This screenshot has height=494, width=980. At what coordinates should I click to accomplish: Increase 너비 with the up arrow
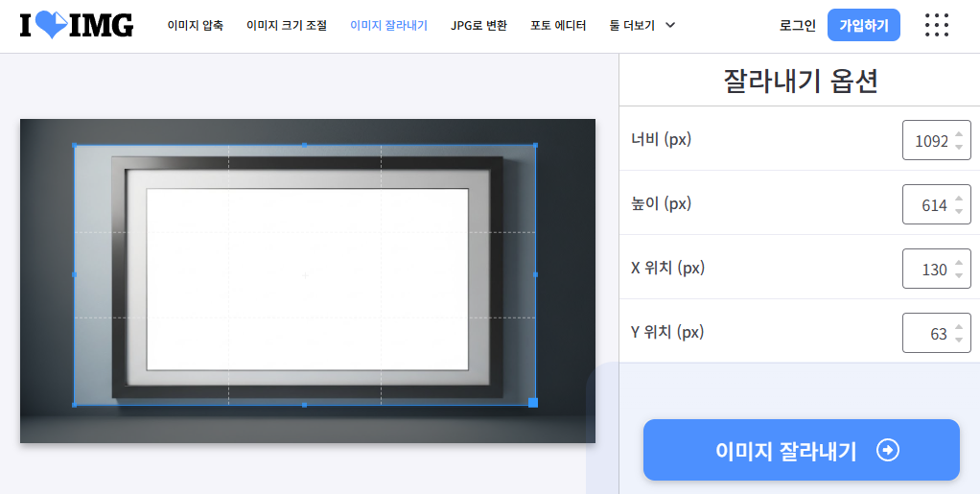click(959, 134)
